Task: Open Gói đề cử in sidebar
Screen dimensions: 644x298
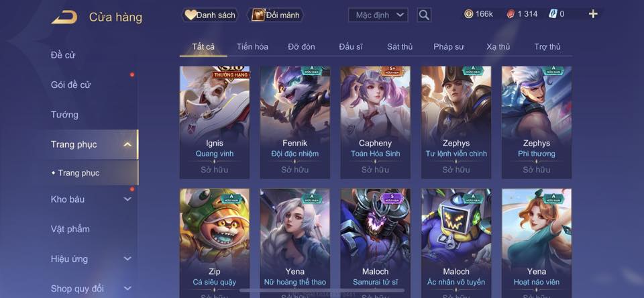Action: point(70,85)
